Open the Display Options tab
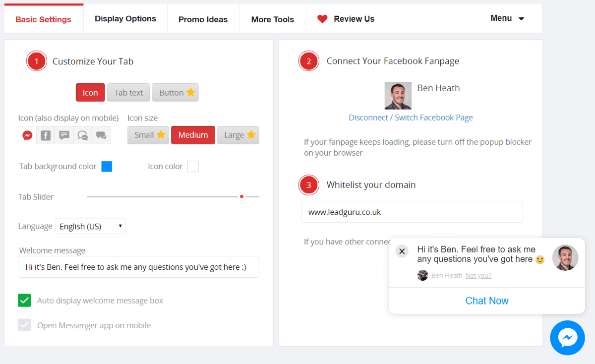This screenshot has width=595, height=364. 125,18
